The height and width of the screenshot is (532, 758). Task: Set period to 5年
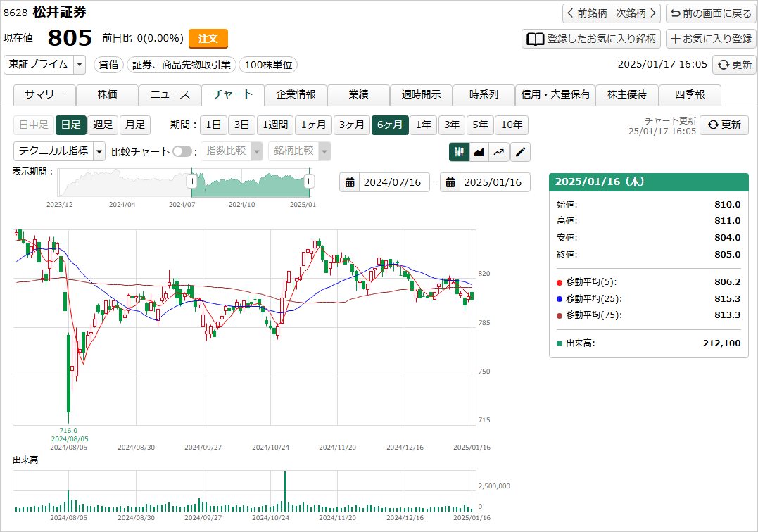click(x=480, y=125)
